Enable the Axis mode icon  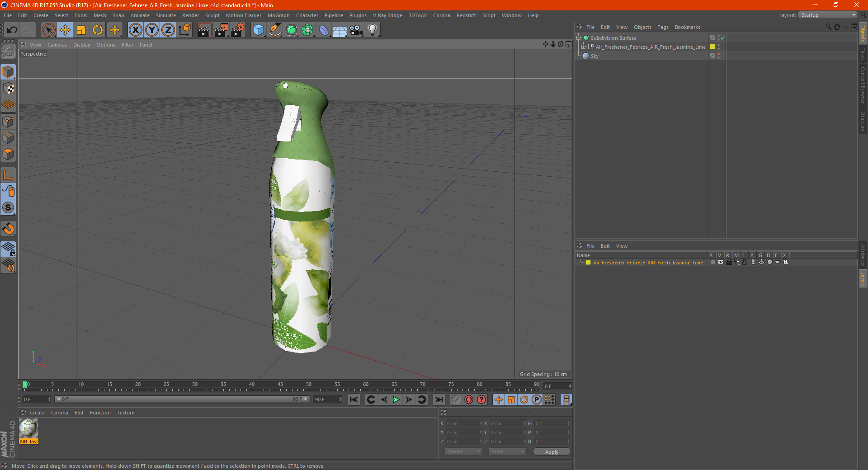coord(8,175)
